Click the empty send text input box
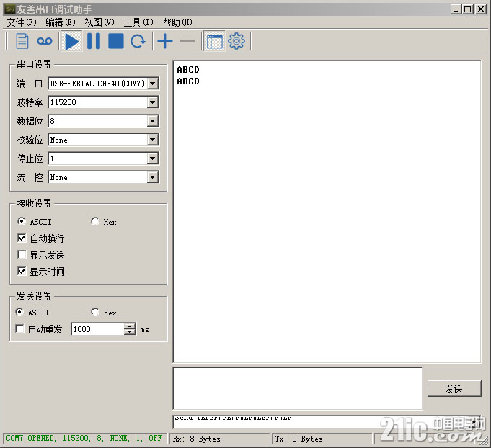Screen dimensions: 491x448 pos(297,388)
